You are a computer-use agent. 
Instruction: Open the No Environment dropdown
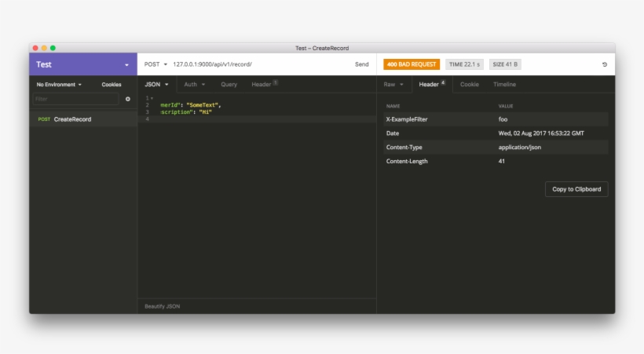click(x=59, y=84)
